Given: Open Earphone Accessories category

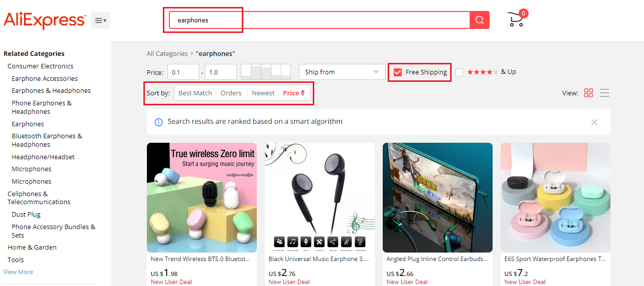Looking at the screenshot, I should (44, 78).
